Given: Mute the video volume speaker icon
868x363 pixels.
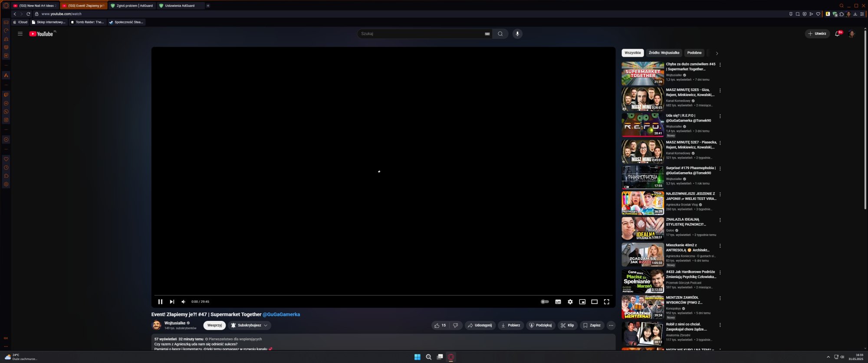Looking at the screenshot, I should click(x=183, y=302).
